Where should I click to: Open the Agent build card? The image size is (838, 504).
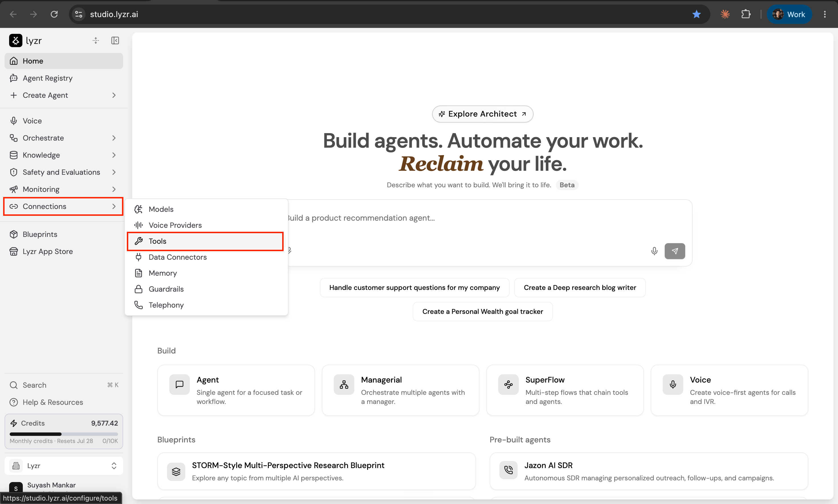(236, 390)
